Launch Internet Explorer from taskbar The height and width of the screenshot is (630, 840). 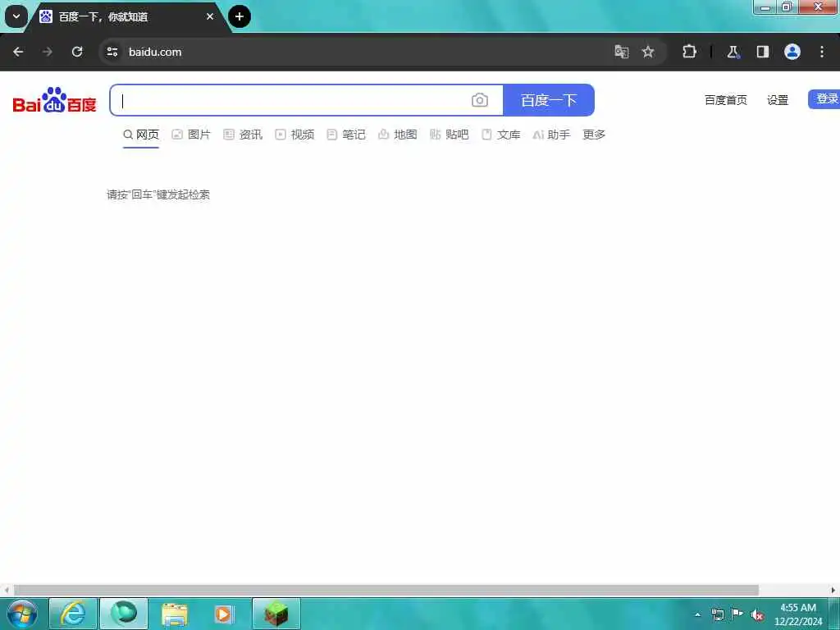point(73,614)
